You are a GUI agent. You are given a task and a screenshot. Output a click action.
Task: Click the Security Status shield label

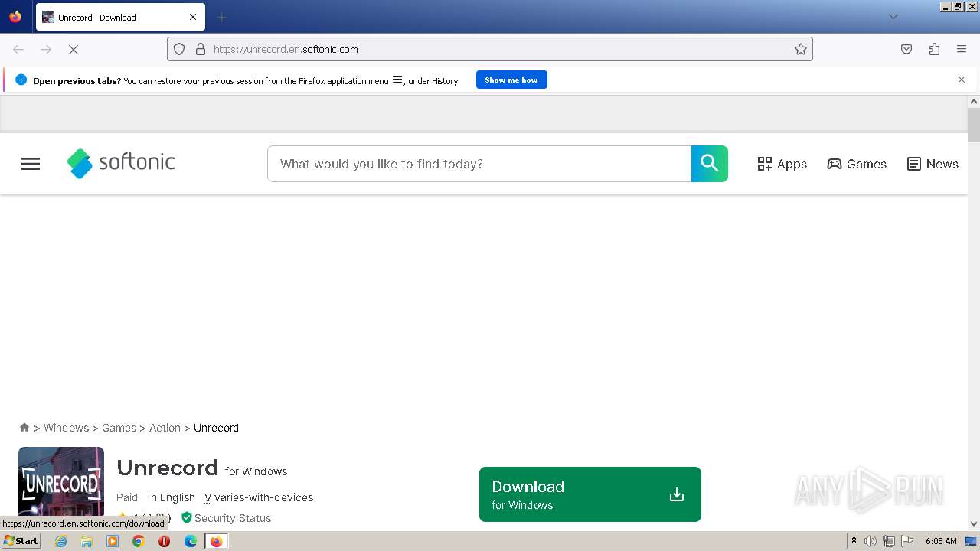(226, 518)
